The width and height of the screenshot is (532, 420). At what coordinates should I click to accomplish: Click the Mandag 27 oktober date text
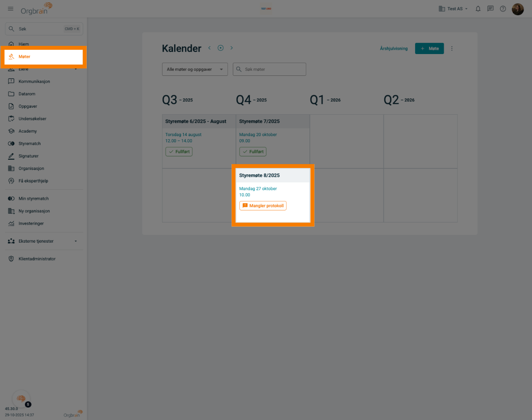tap(258, 189)
